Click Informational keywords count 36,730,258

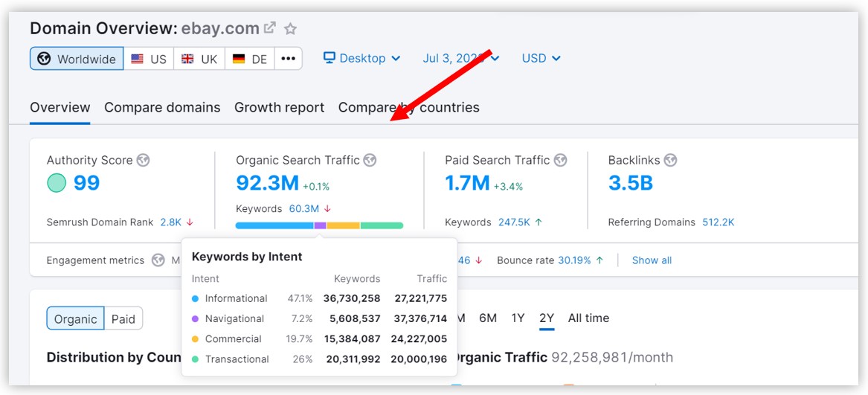coord(352,298)
